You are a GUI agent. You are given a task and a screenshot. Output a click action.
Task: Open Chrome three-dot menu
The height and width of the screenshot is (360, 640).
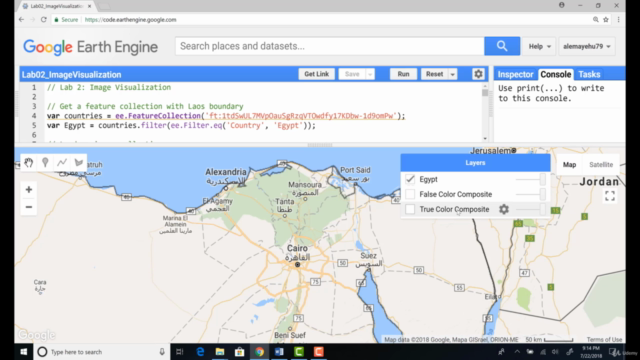click(618, 20)
